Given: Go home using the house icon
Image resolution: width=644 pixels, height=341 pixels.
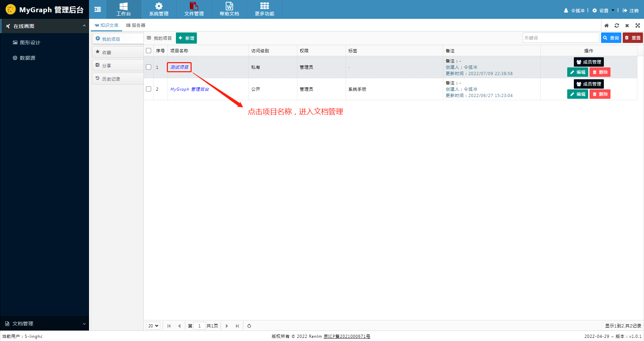Looking at the screenshot, I should (x=606, y=25).
